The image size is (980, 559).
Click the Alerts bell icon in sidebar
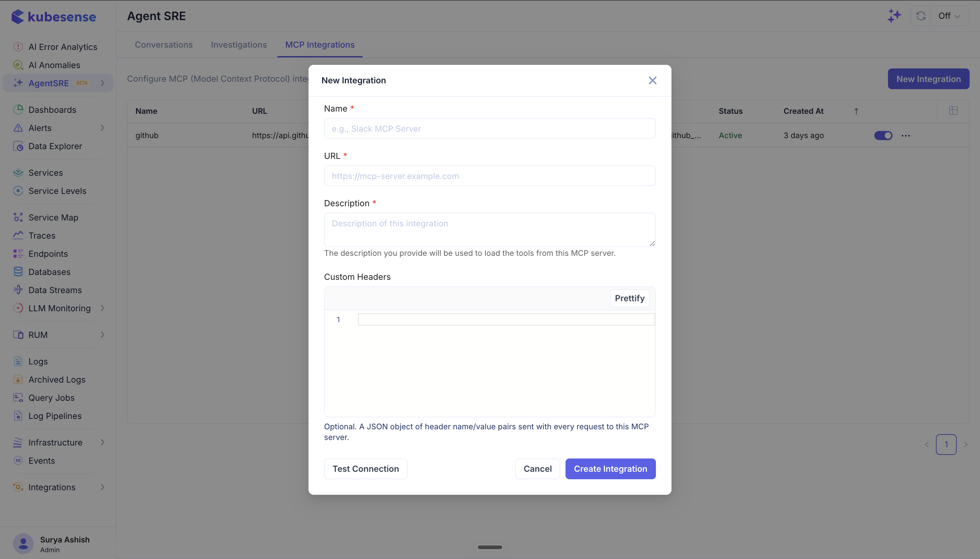tap(18, 128)
